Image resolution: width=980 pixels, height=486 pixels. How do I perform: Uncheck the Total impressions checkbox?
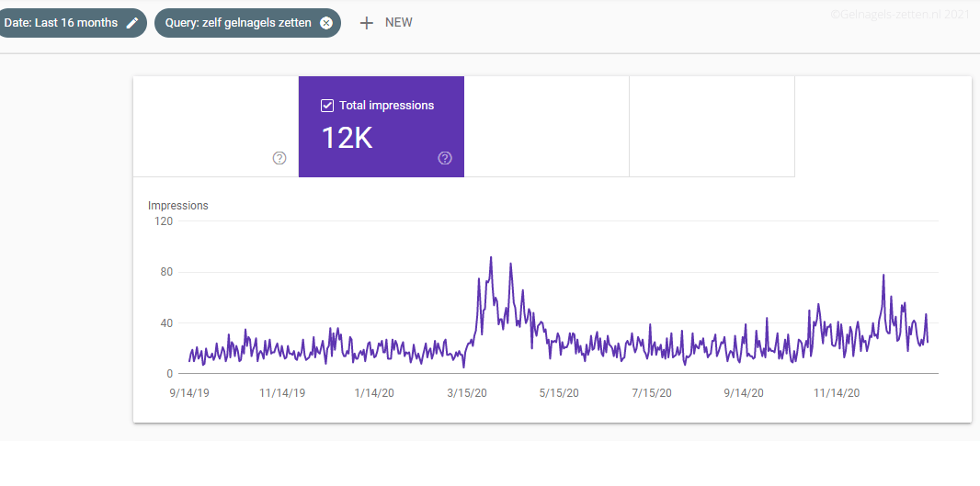pyautogui.click(x=327, y=106)
